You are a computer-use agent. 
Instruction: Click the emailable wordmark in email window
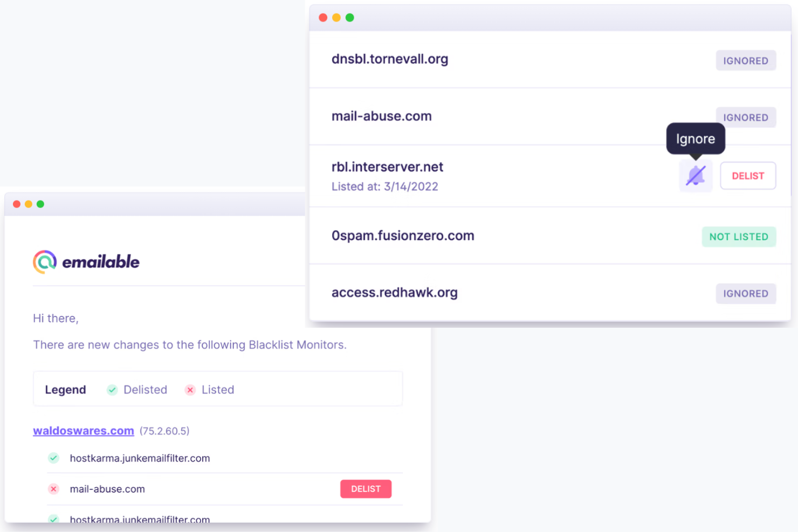(x=101, y=262)
